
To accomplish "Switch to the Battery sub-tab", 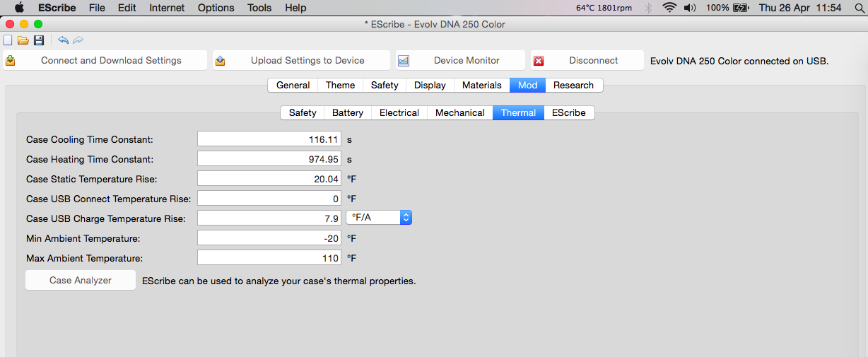I will [x=347, y=113].
